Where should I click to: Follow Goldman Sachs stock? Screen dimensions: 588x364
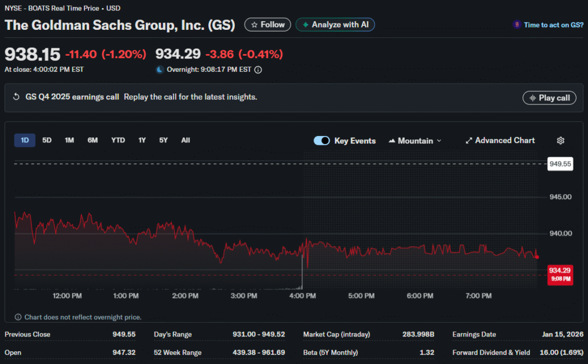[268, 25]
